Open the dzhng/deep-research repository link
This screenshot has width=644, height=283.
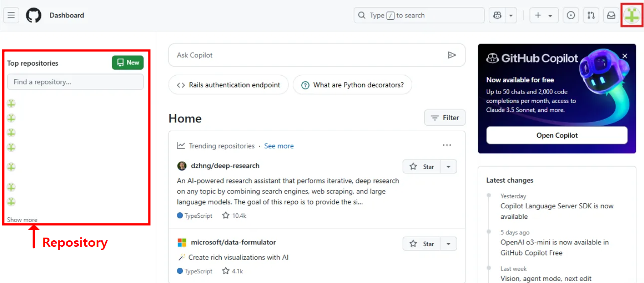pos(225,166)
